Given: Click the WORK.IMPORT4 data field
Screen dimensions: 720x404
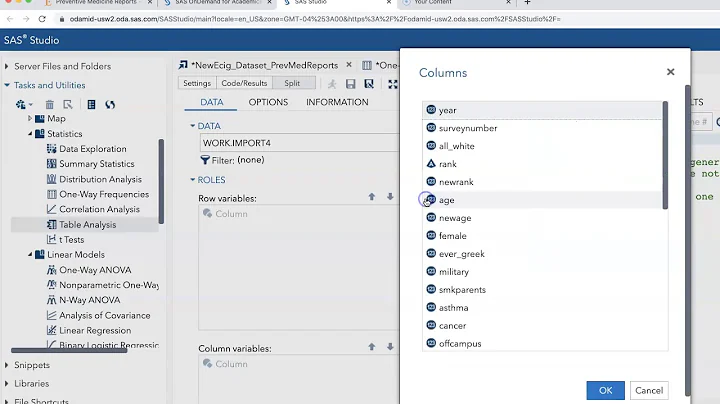Looking at the screenshot, I should coord(299,143).
